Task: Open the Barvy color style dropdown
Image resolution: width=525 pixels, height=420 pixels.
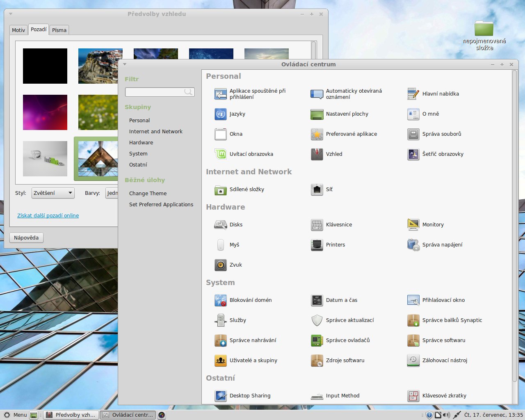Action: click(x=112, y=193)
